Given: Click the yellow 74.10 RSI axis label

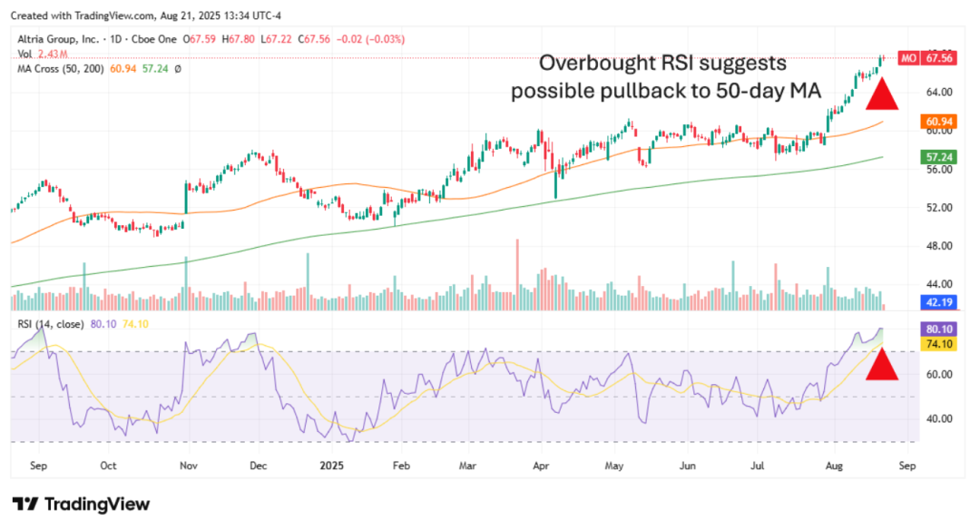Looking at the screenshot, I should [939, 344].
